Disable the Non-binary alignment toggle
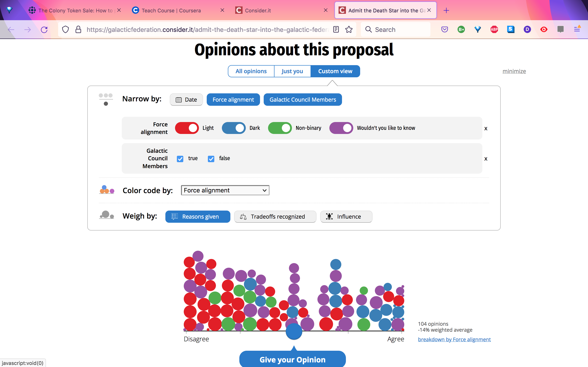Image resolution: width=588 pixels, height=367 pixels. [280, 128]
